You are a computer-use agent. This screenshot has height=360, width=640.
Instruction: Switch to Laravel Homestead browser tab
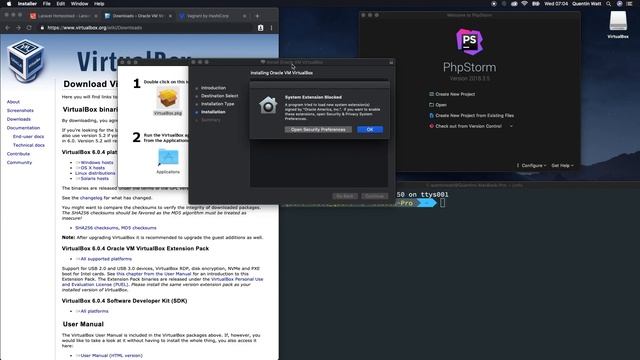click(63, 16)
